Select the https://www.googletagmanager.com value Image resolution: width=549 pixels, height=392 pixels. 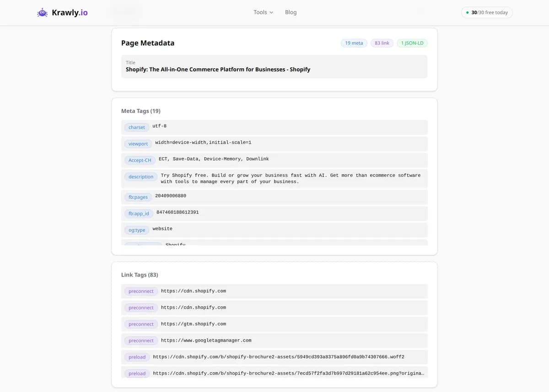click(206, 340)
